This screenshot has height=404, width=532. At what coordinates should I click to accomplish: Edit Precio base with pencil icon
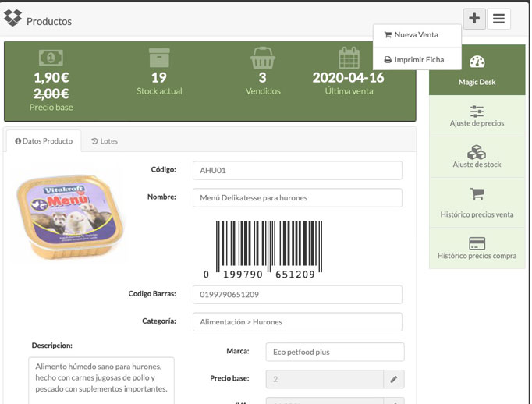394,379
